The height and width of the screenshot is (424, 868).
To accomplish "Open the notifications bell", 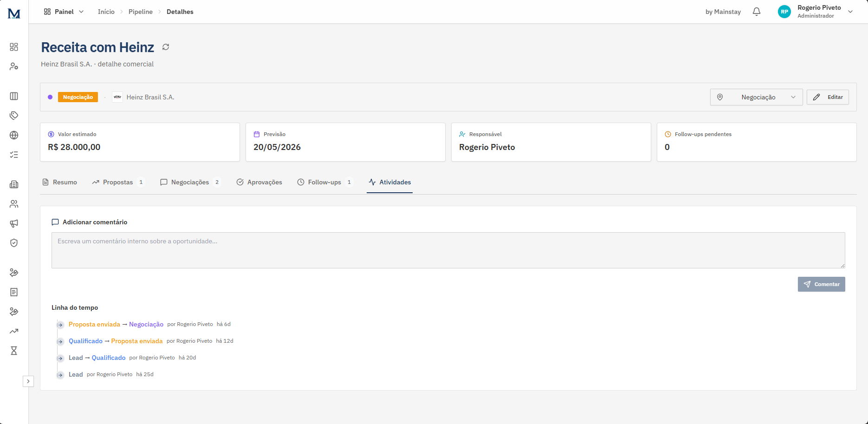I will click(x=757, y=12).
